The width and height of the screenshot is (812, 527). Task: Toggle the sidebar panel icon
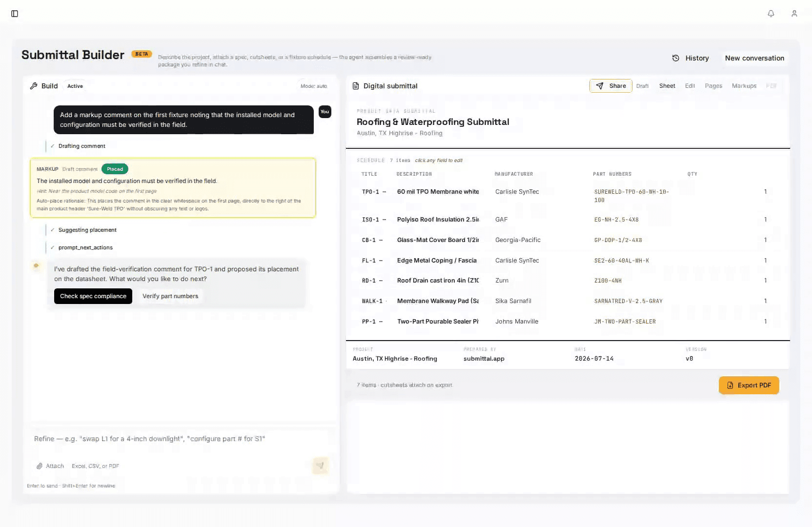pyautogui.click(x=15, y=14)
